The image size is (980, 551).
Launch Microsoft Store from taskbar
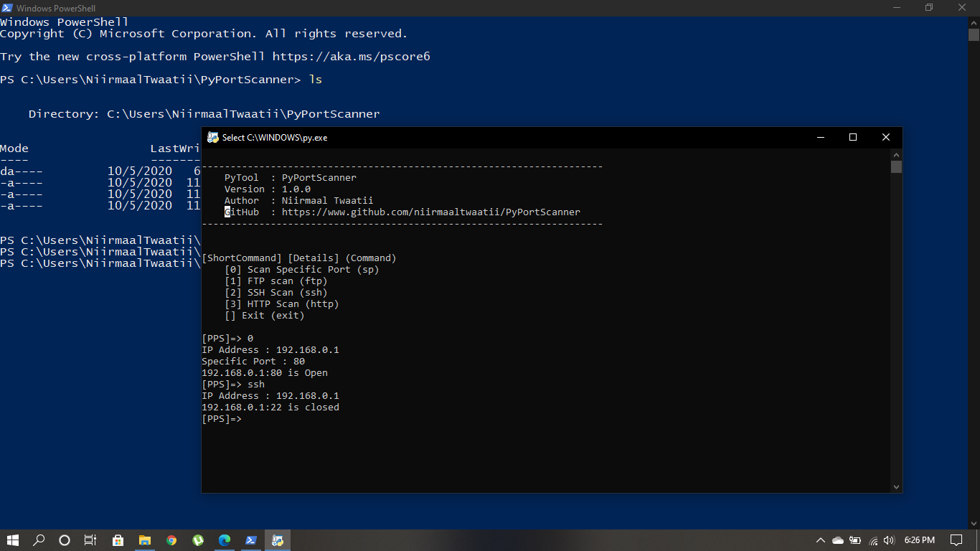click(x=118, y=540)
